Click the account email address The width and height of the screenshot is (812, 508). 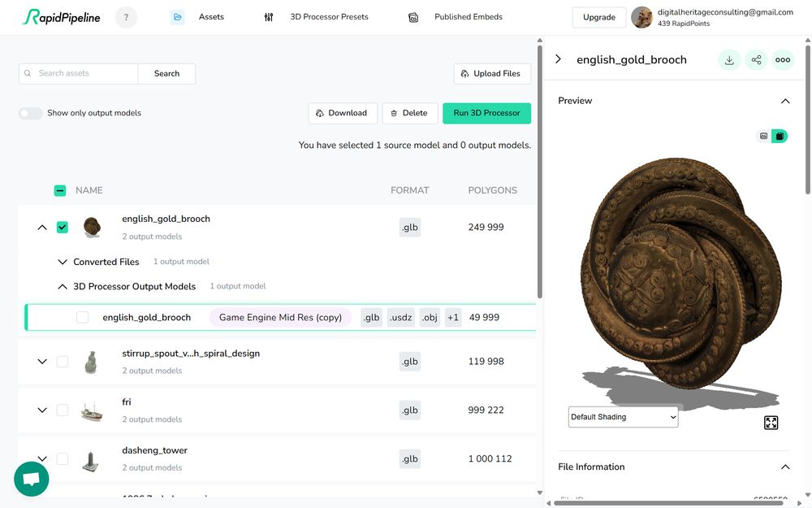click(725, 12)
